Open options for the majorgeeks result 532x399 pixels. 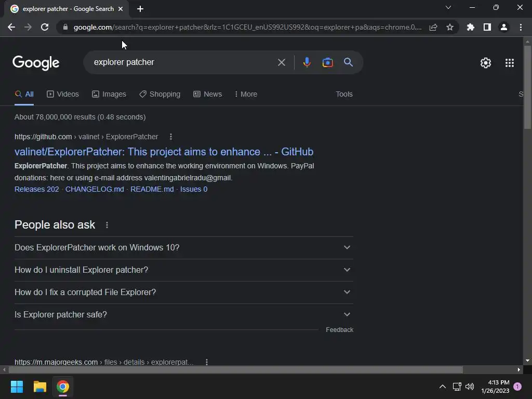pos(207,362)
